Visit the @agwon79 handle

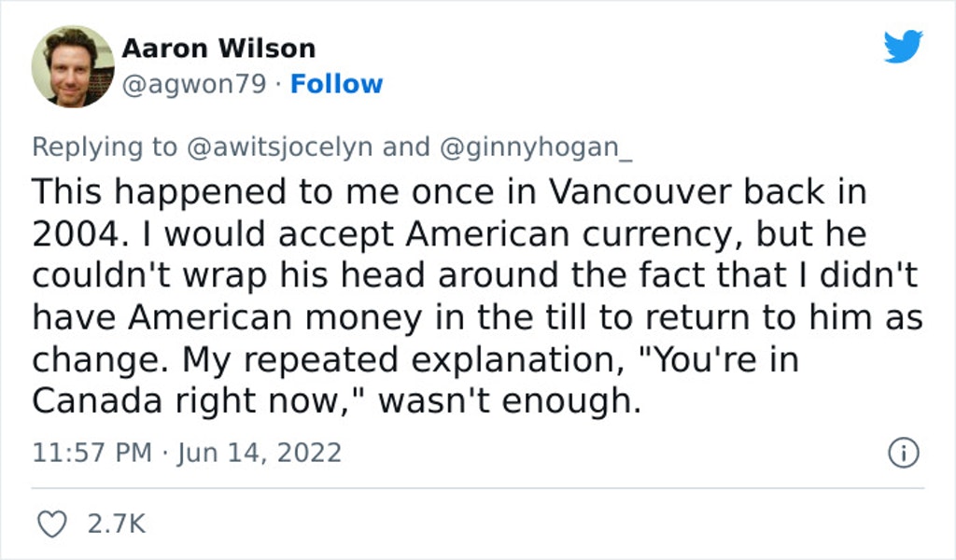194,84
